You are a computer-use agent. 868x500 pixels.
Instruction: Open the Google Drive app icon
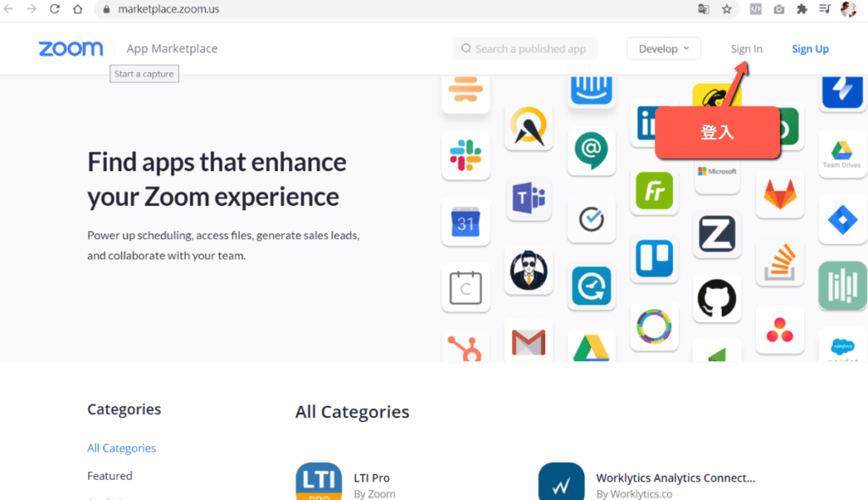click(x=591, y=347)
